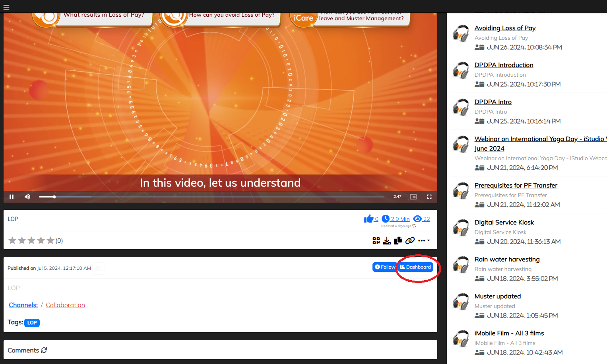Rate the video five stars

pos(50,240)
